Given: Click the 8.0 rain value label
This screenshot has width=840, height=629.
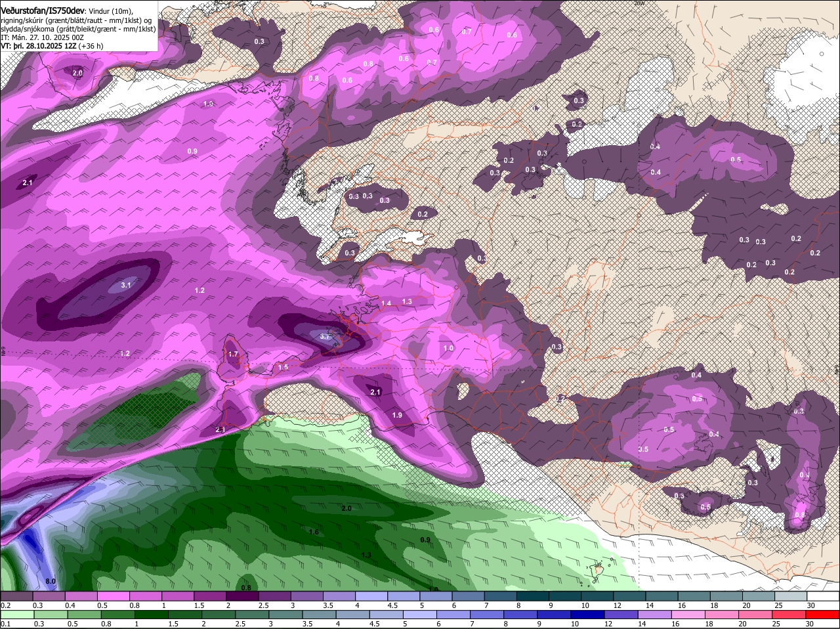Looking at the screenshot, I should pos(51,582).
